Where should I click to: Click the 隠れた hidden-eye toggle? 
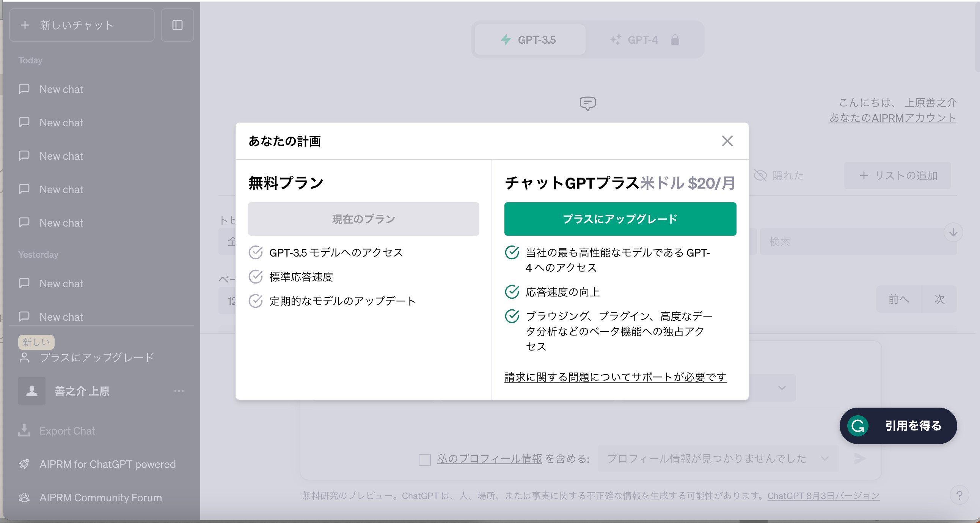point(778,175)
